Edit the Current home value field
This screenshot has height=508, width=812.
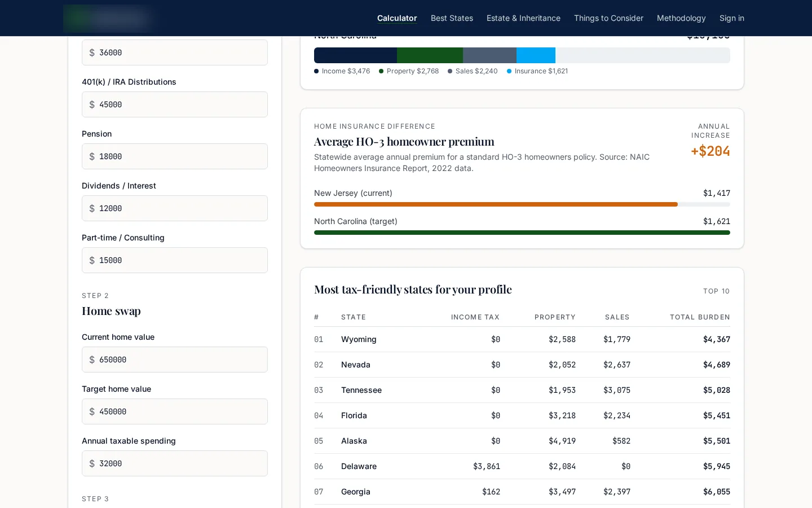[175, 360]
